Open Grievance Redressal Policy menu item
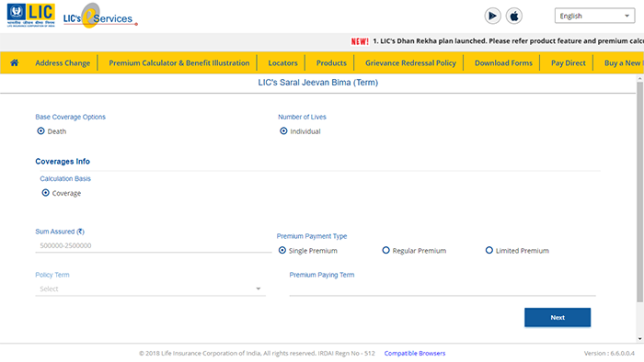 410,62
